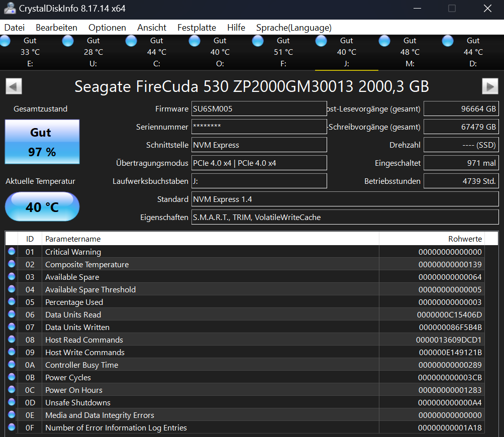The image size is (504, 437).
Task: Select the Percentage Used parameter name
Action: click(74, 302)
